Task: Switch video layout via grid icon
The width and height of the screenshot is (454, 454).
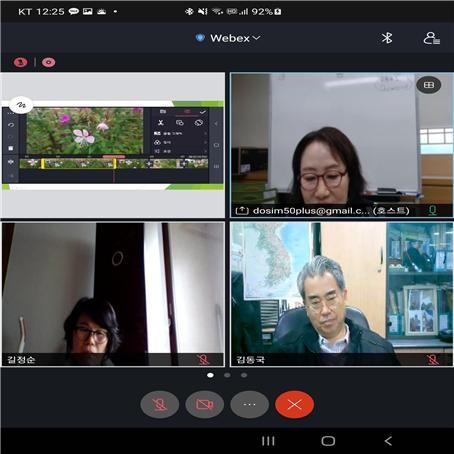Action: coord(429,85)
